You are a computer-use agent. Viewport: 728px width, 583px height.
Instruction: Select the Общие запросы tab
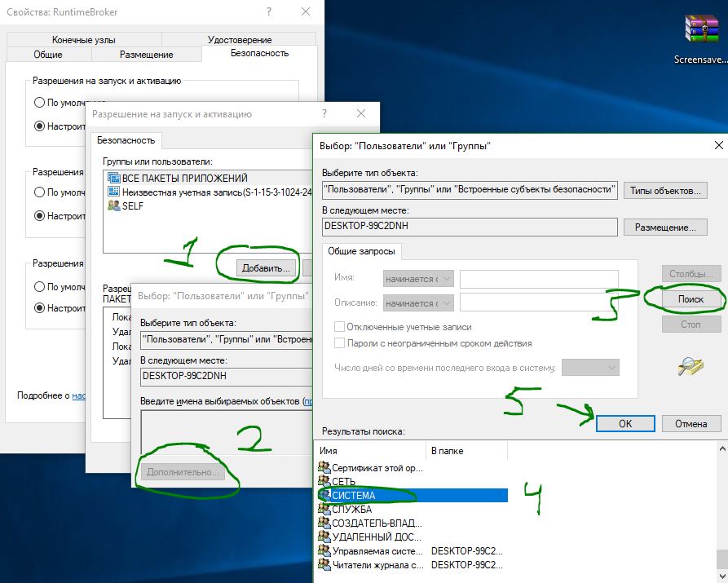click(362, 251)
